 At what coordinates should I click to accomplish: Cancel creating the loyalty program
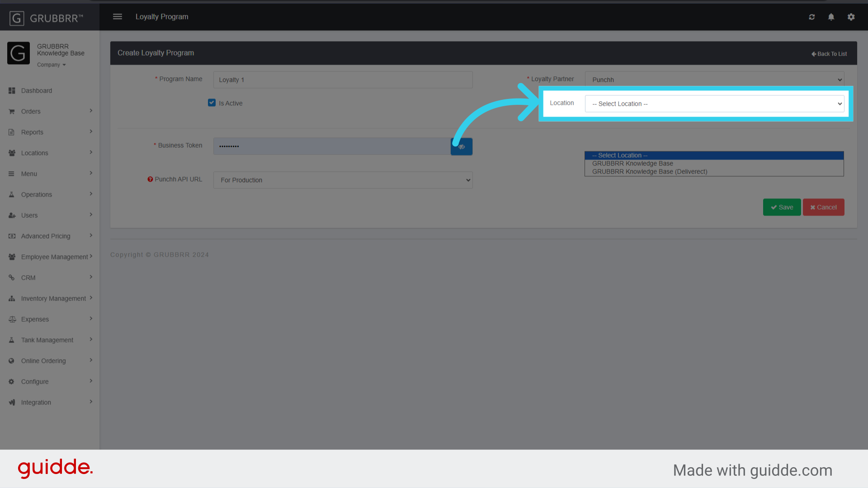[823, 207]
